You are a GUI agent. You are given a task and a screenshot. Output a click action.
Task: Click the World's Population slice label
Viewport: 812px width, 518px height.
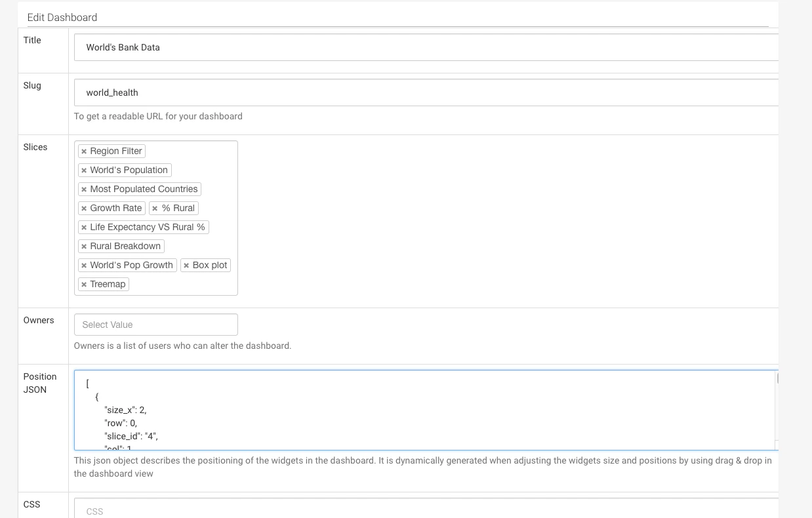[129, 170]
